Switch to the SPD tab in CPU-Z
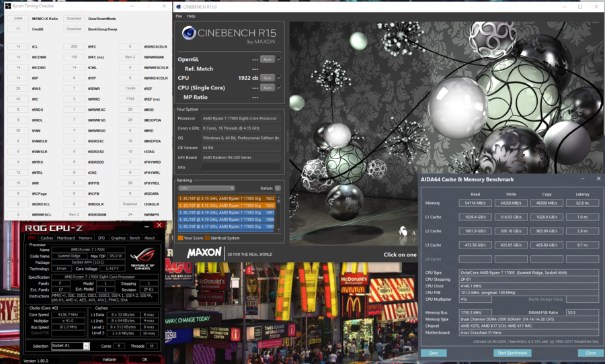605x364 pixels. (x=102, y=238)
